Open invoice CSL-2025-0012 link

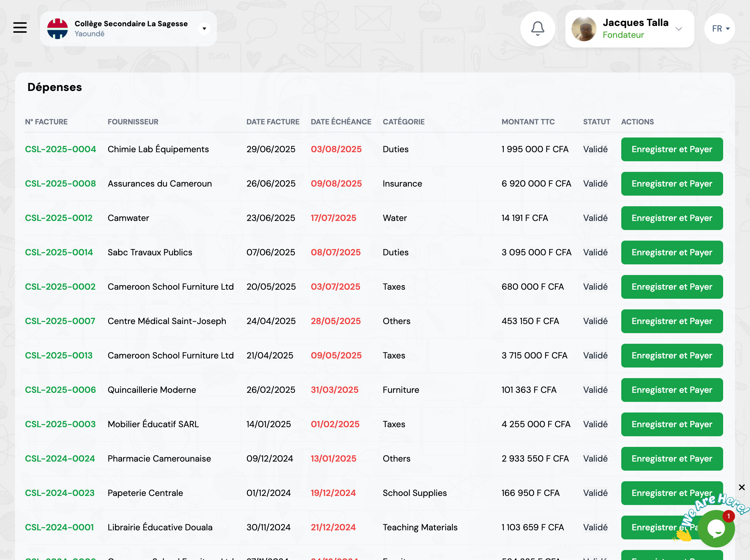click(59, 218)
